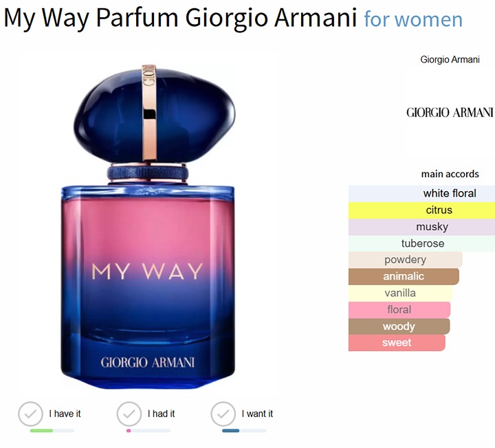Select the yellow citrus accord bar
The height and width of the screenshot is (448, 495).
click(421, 210)
